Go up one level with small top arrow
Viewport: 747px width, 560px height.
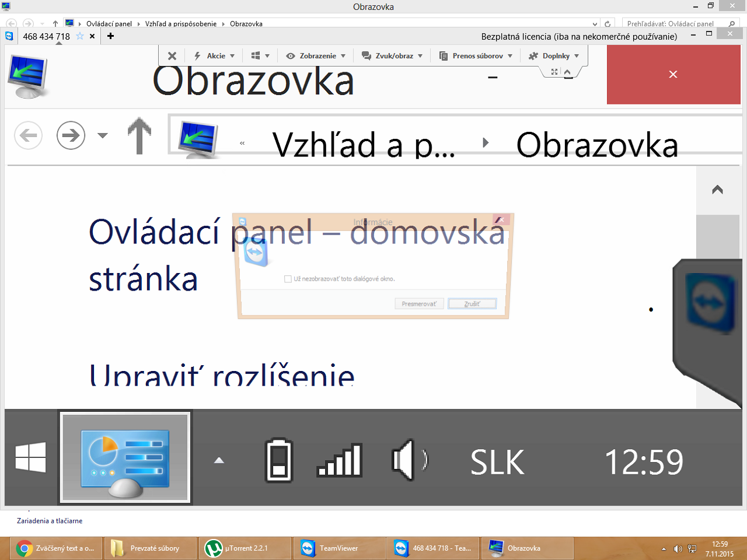pyautogui.click(x=55, y=24)
